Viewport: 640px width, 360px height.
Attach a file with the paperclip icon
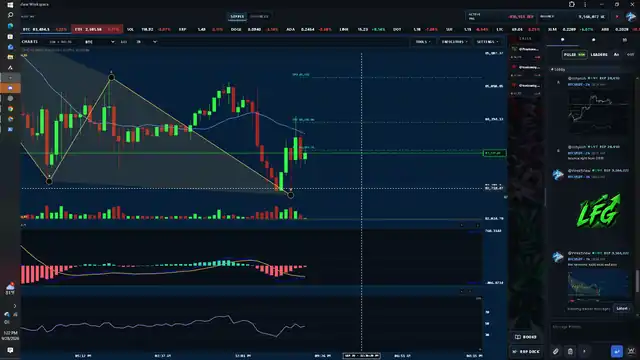[x=556, y=351]
